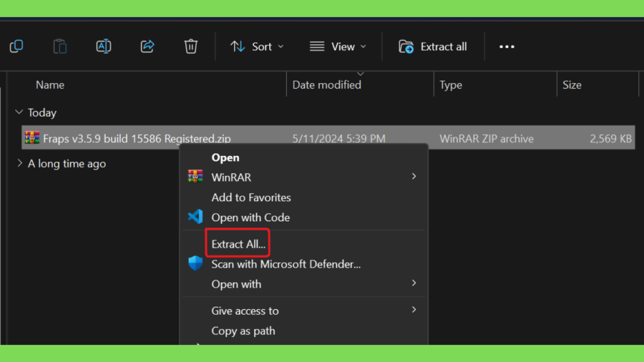644x362 pixels.
Task: Click the Today group label
Action: [42, 113]
